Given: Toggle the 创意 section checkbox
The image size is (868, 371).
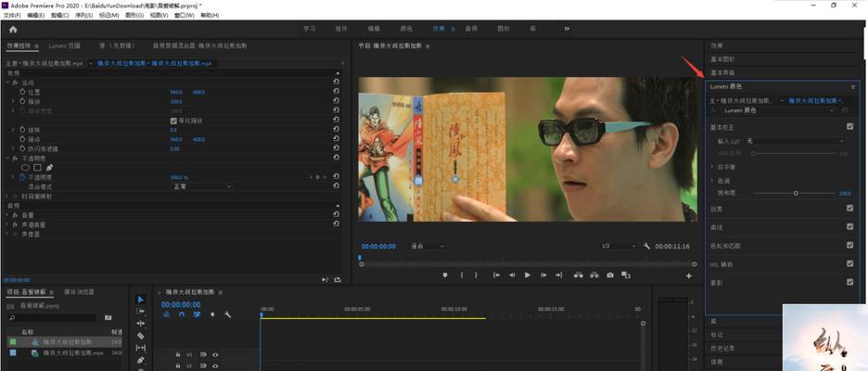Looking at the screenshot, I should point(849,208).
